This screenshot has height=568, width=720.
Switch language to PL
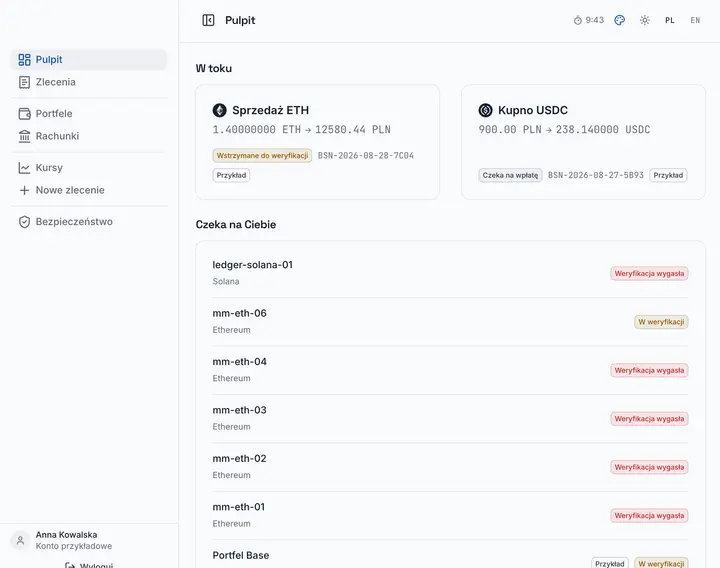click(670, 20)
